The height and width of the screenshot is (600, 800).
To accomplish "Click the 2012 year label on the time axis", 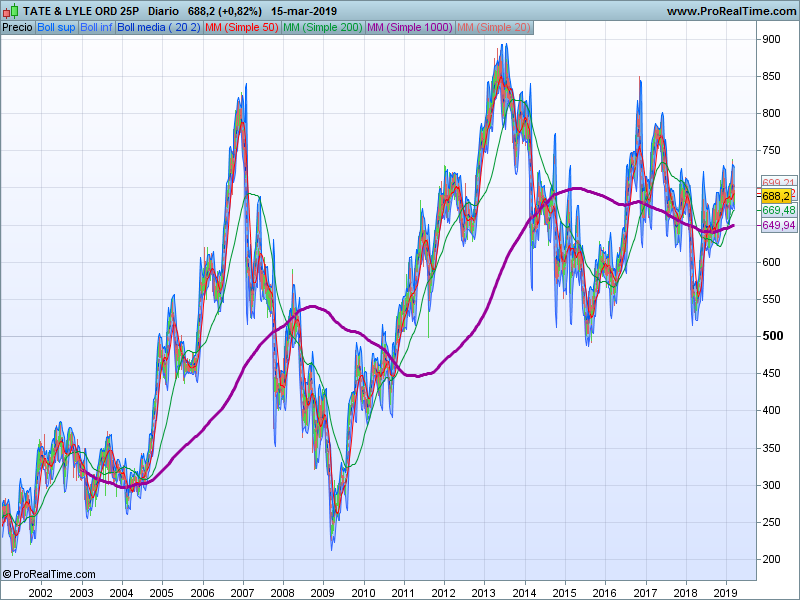I will click(443, 593).
